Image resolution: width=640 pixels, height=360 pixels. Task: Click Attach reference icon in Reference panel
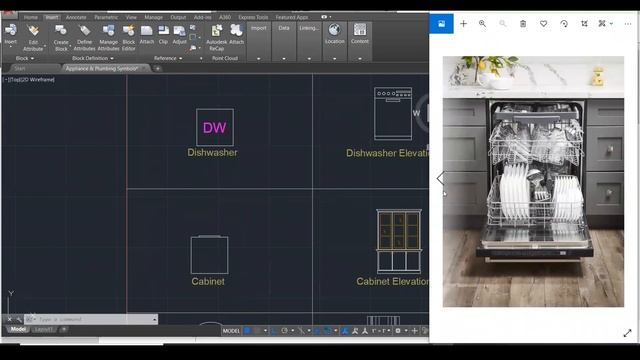pyautogui.click(x=147, y=31)
